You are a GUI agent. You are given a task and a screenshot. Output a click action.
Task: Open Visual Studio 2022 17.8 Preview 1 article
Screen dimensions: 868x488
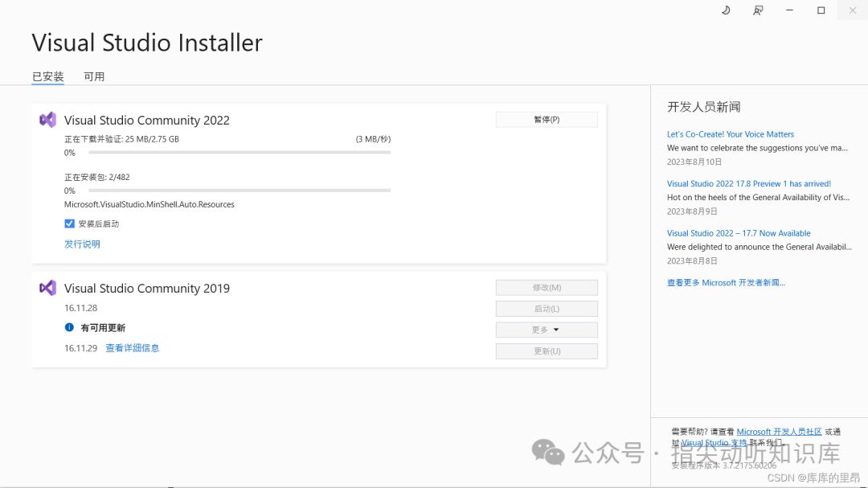[748, 183]
